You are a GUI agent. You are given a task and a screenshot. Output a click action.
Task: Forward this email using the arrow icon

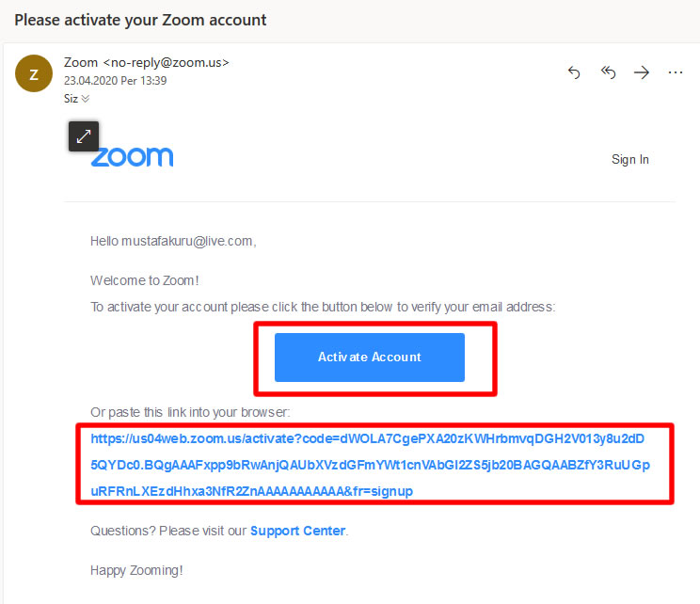pyautogui.click(x=642, y=72)
